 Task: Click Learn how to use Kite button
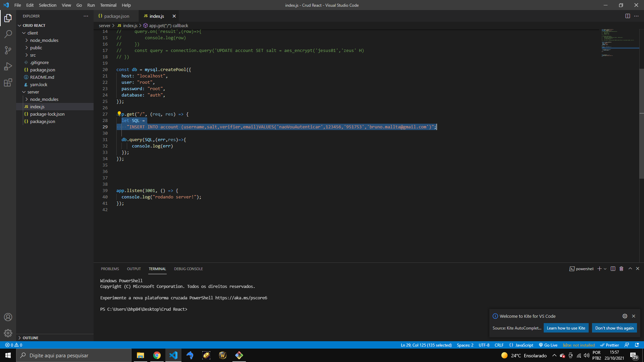point(566,328)
